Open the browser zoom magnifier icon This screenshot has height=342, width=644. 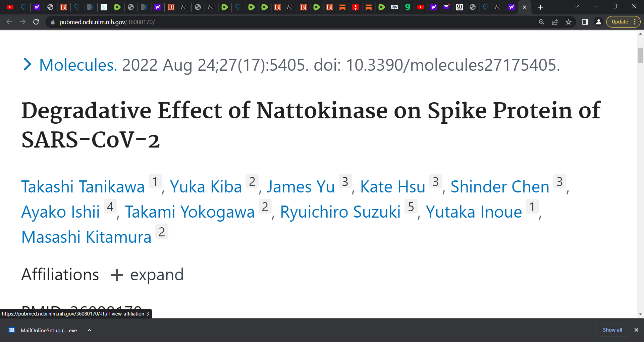[x=542, y=22]
